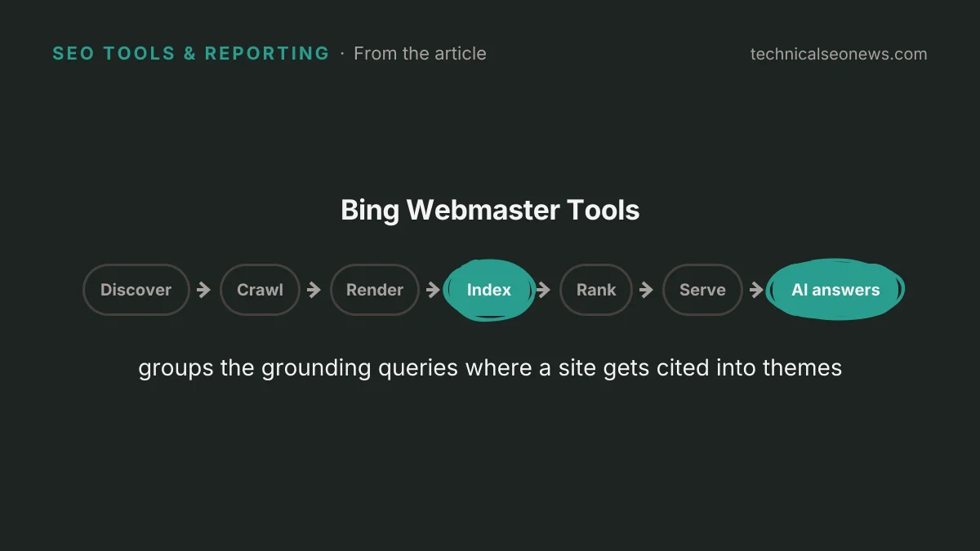Click the 'From the article' text
This screenshot has height=551, width=980.
pos(420,54)
